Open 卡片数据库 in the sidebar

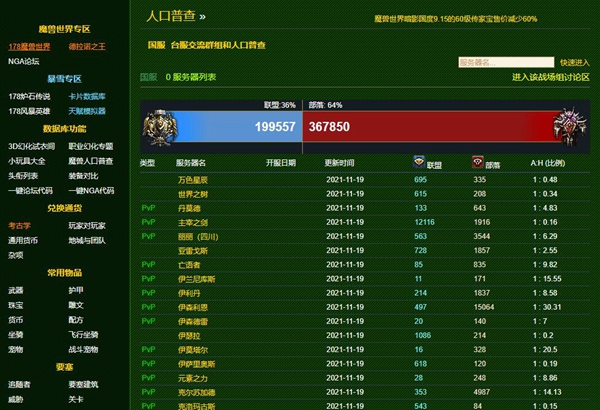[x=88, y=96]
